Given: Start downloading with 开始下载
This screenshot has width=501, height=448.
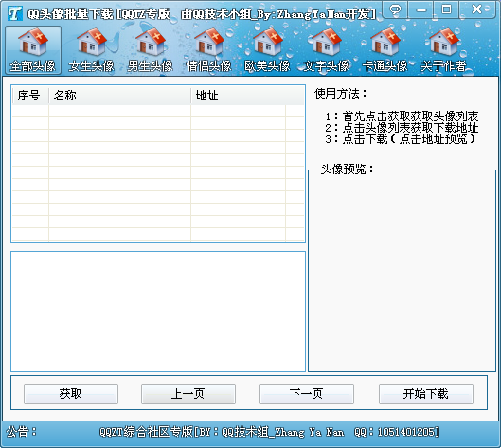Looking at the screenshot, I should pos(426,394).
